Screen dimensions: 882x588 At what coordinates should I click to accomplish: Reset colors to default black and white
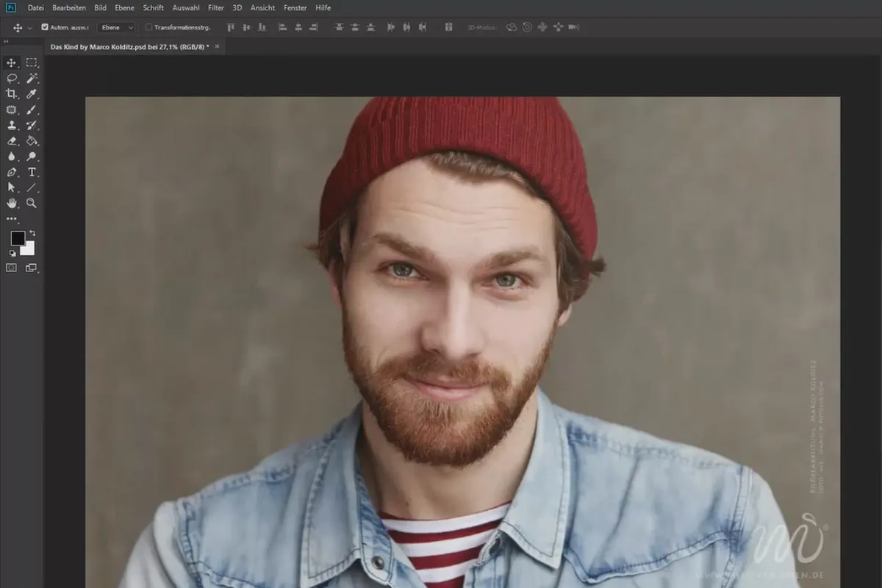[12, 253]
